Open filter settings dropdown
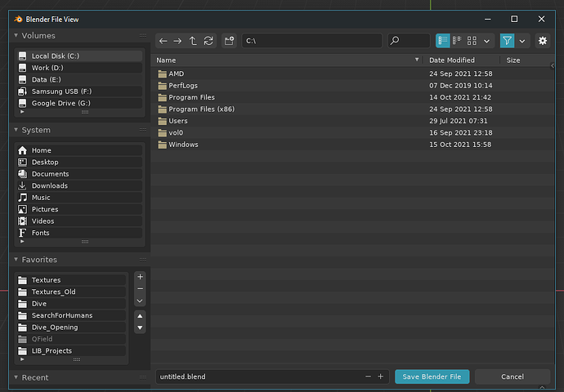The height and width of the screenshot is (392, 564). (522, 41)
